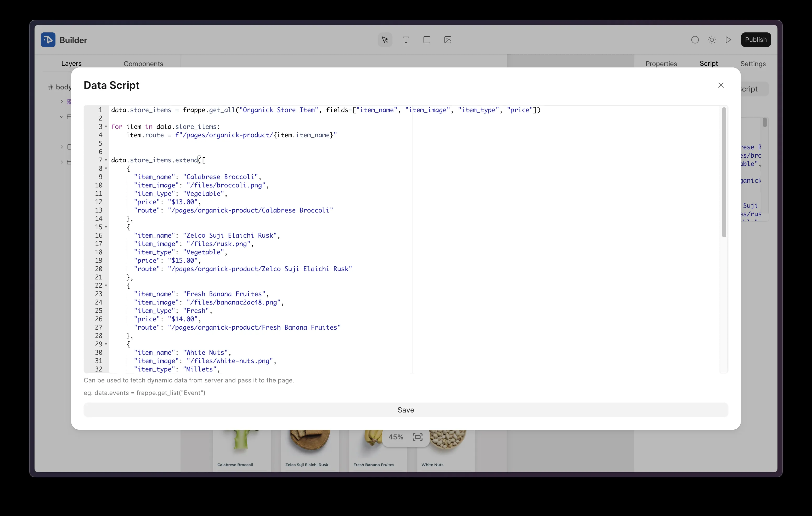Image resolution: width=812 pixels, height=516 pixels.
Task: Switch to the Components tab
Action: pyautogui.click(x=143, y=63)
